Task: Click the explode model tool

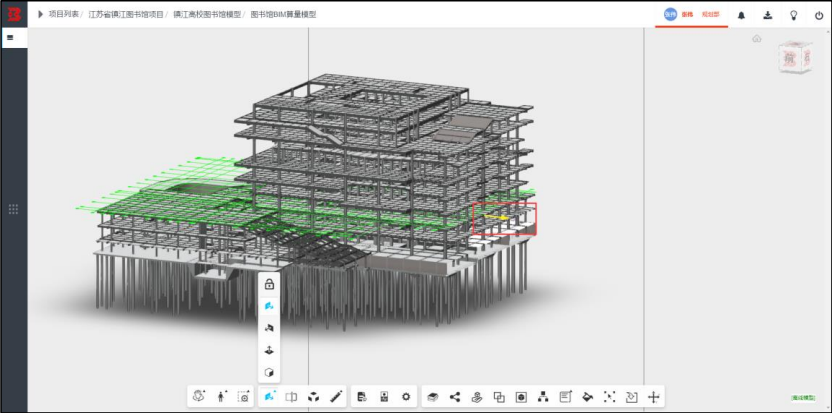Action: [x=314, y=396]
